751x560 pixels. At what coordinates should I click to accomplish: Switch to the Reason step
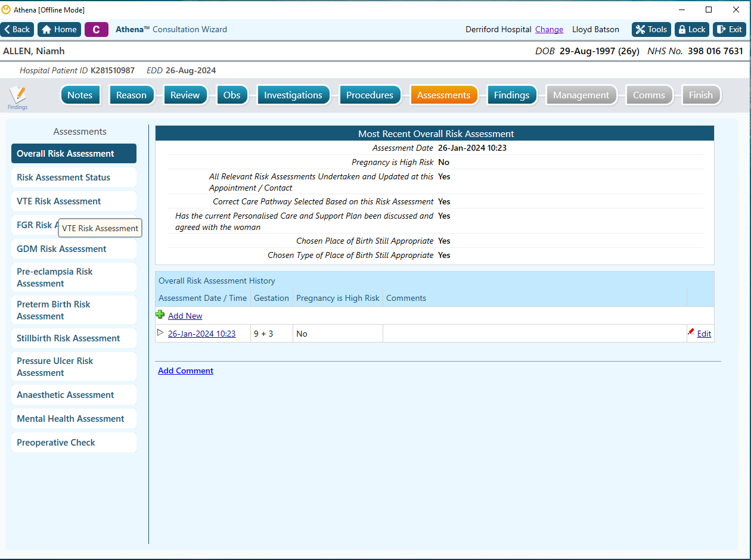pyautogui.click(x=131, y=95)
